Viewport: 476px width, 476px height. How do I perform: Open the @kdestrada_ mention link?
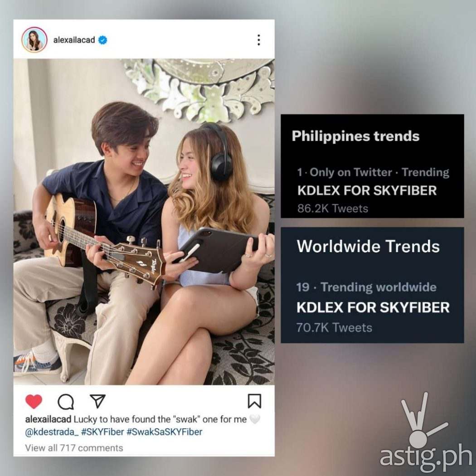coord(52,432)
